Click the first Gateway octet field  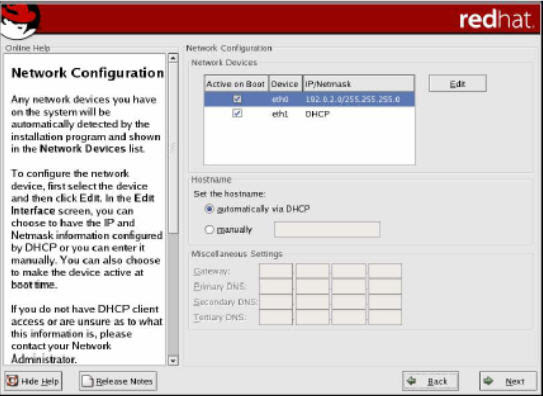click(x=276, y=271)
